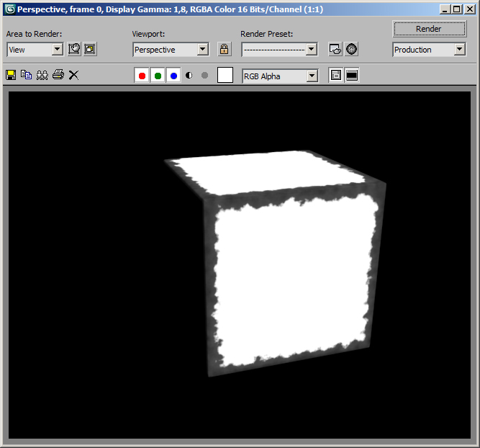Toggle the red channel display

pos(142,76)
